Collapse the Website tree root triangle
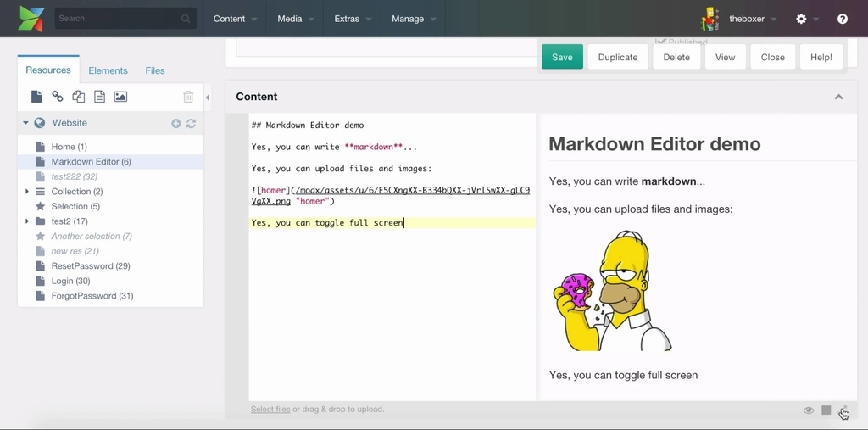Image resolution: width=868 pixels, height=430 pixels. (25, 123)
